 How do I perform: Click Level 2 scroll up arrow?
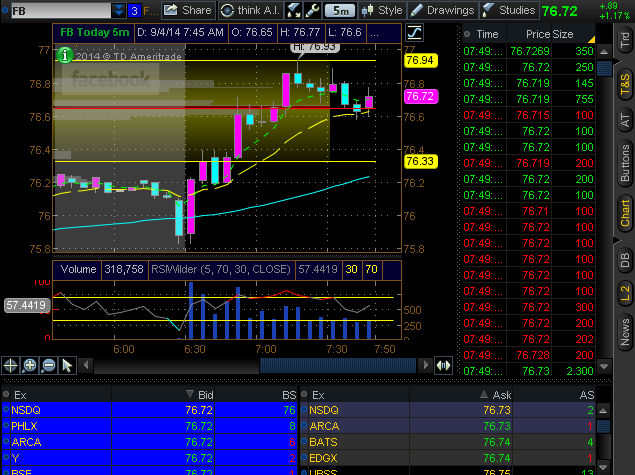(x=603, y=411)
